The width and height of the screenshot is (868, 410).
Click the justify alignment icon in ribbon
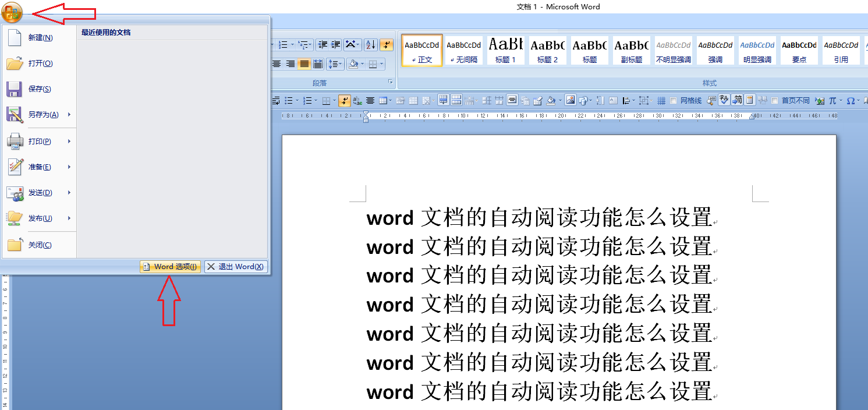click(x=304, y=64)
